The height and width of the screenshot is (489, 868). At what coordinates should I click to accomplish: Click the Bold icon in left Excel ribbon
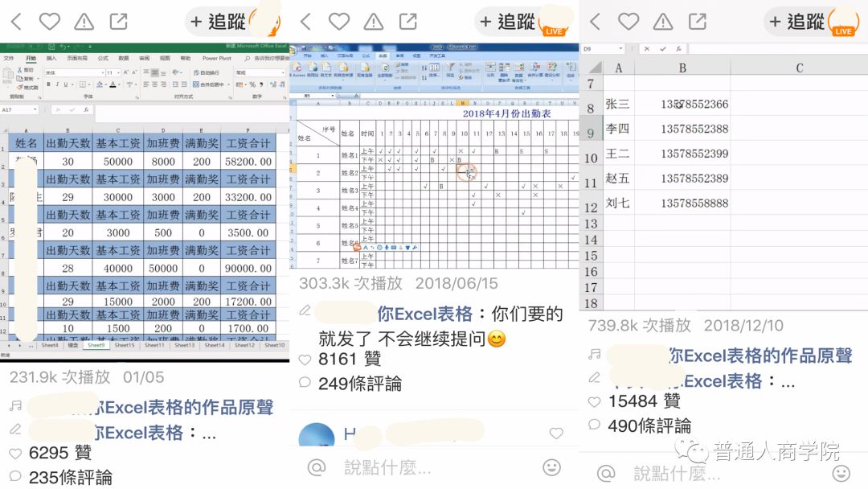pos(49,84)
